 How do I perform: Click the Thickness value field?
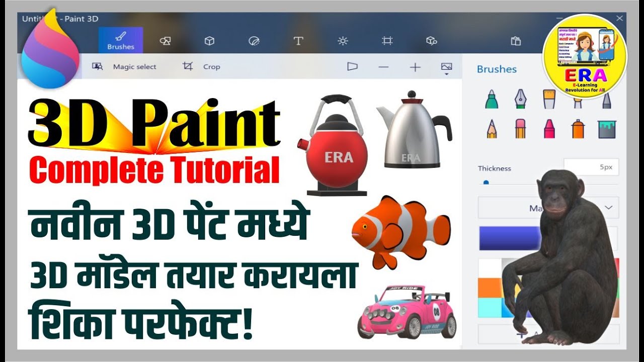[591, 167]
